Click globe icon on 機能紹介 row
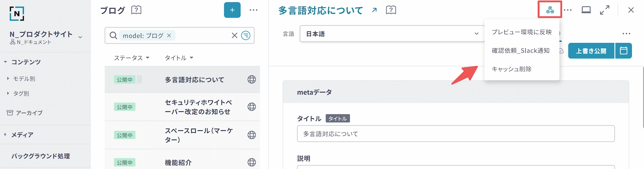The image size is (644, 169). (x=252, y=162)
